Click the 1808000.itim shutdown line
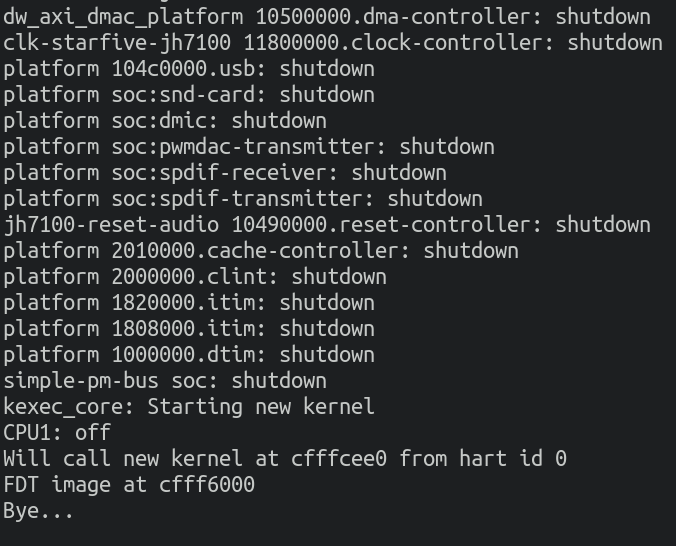This screenshot has width=676, height=546. [x=189, y=329]
